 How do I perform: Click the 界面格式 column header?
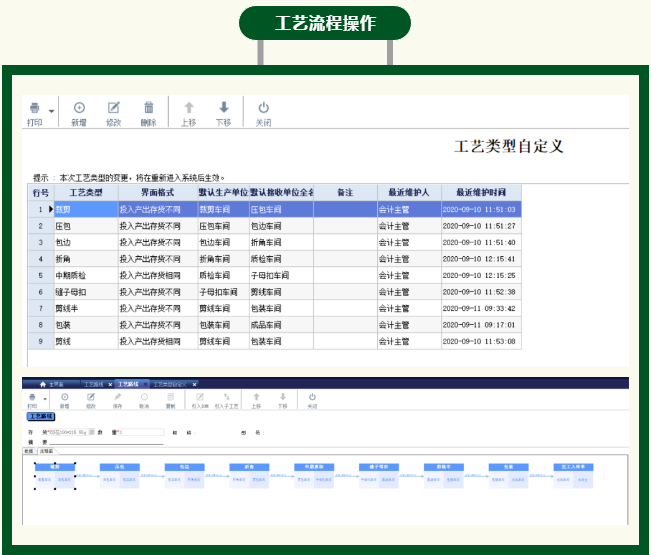click(x=158, y=193)
